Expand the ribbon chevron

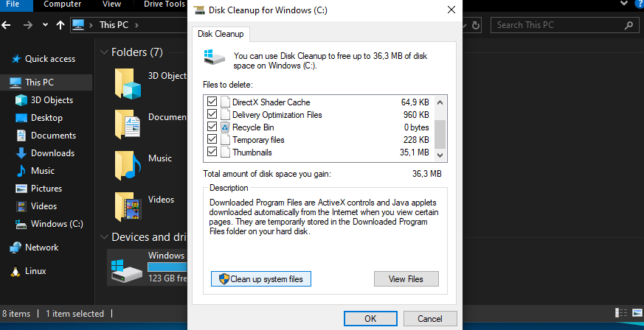point(624,3)
